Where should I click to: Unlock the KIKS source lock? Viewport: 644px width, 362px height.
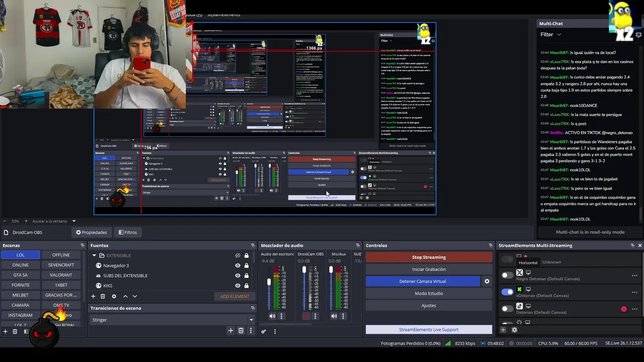click(247, 286)
